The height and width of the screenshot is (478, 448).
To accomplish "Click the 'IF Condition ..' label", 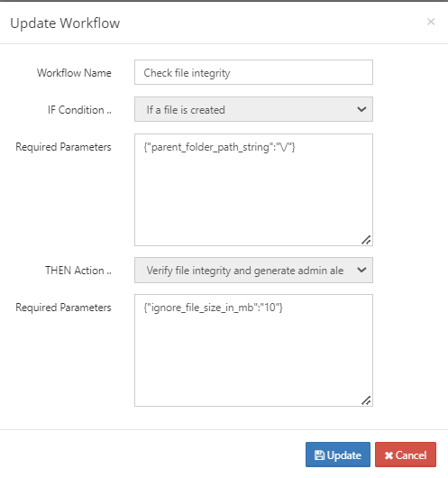I will [79, 110].
